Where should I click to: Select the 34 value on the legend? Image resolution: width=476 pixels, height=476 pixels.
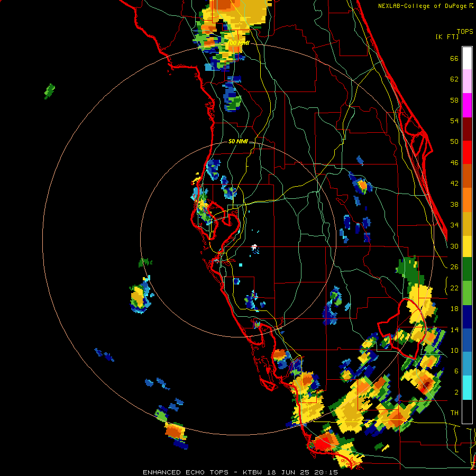[454, 225]
